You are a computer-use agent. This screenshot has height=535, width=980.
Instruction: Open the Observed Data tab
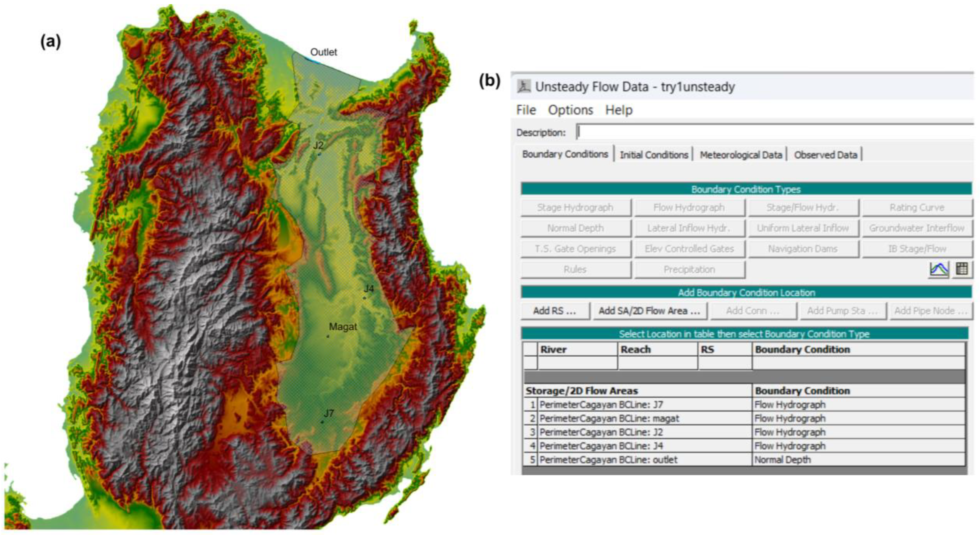825,155
